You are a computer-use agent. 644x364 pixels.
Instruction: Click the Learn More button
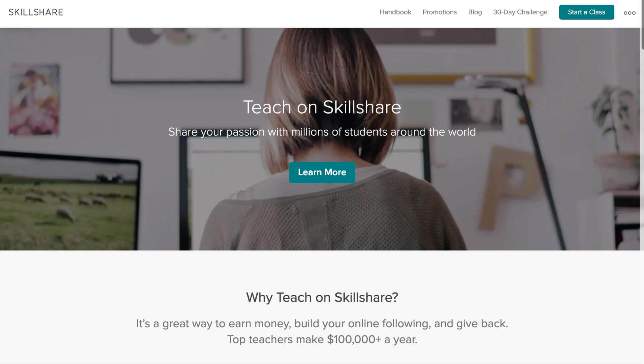click(x=322, y=172)
